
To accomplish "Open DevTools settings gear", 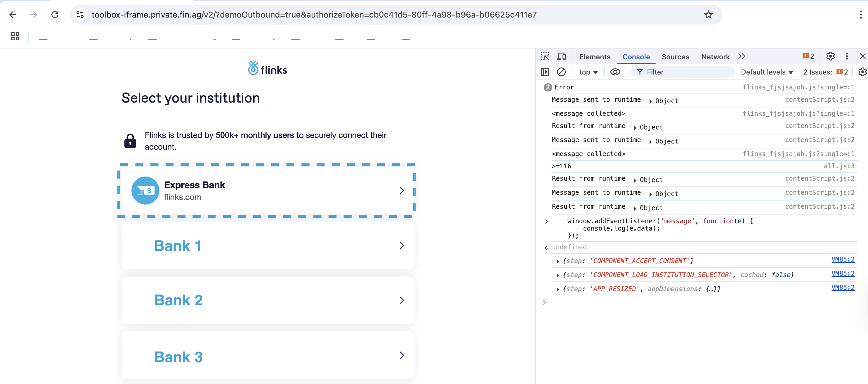I will click(830, 56).
